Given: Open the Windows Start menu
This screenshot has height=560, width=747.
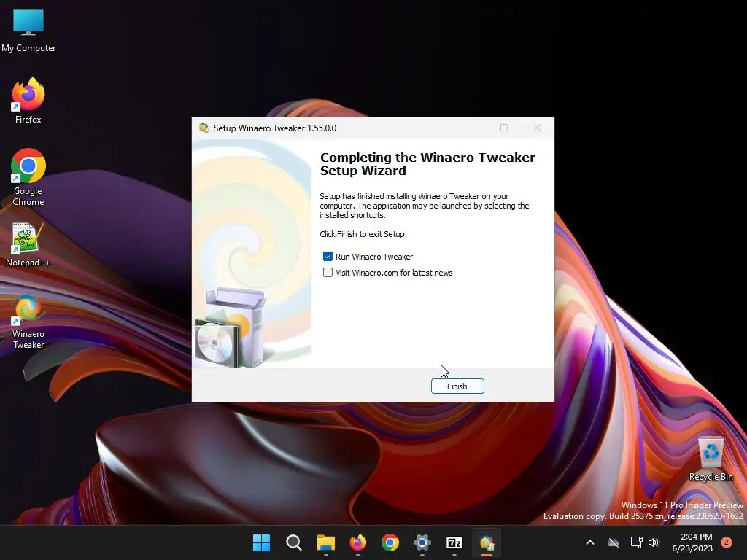Looking at the screenshot, I should [261, 542].
